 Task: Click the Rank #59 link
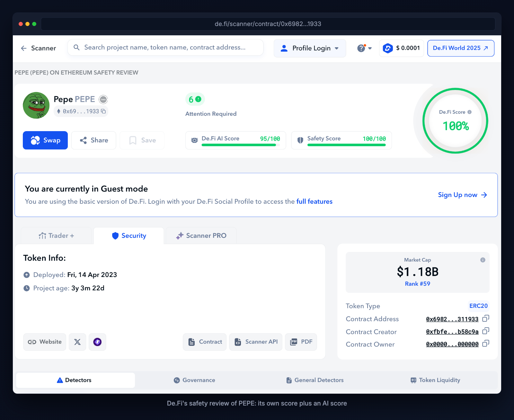(x=418, y=284)
